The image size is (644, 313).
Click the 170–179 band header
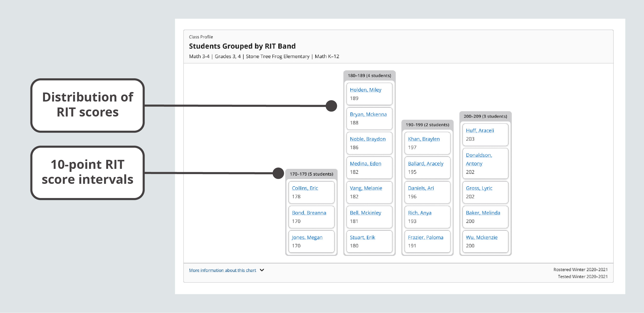click(311, 174)
